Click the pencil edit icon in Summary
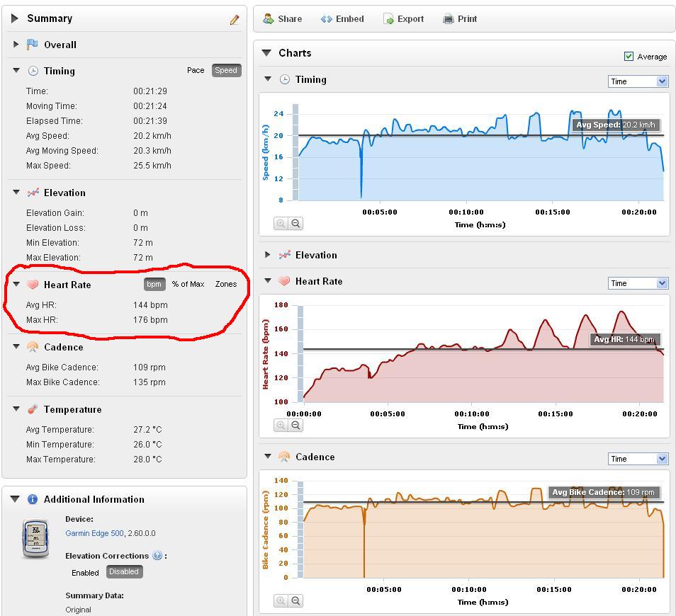The height and width of the screenshot is (616, 676). click(x=235, y=19)
